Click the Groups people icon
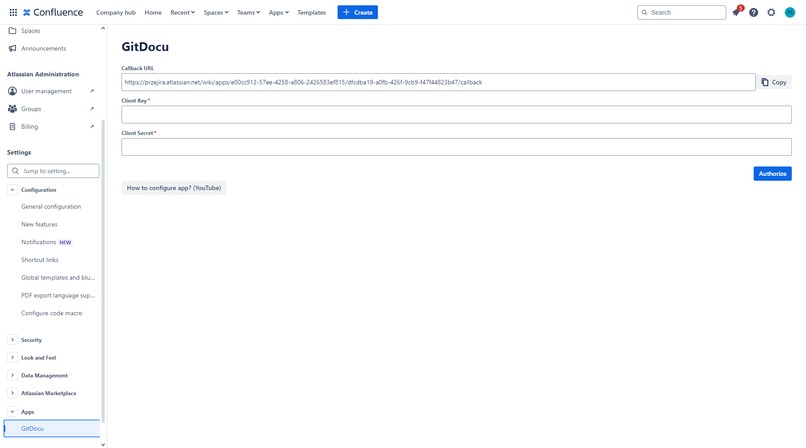Viewport: 806px width, 448px height. point(12,109)
